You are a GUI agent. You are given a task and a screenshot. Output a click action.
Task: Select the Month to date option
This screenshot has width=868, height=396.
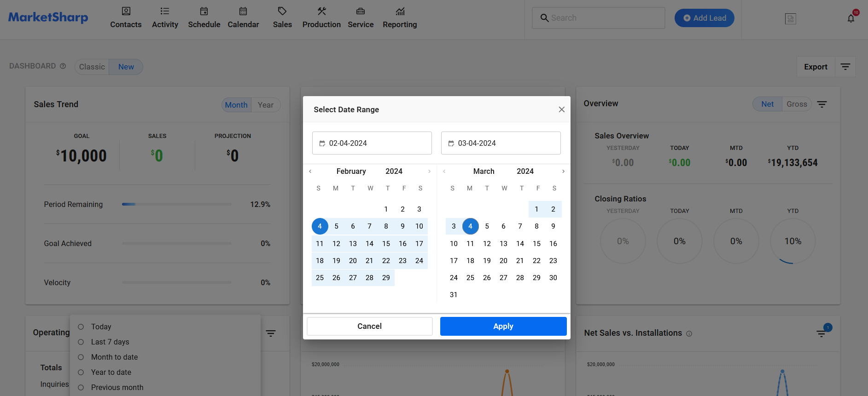click(x=81, y=357)
